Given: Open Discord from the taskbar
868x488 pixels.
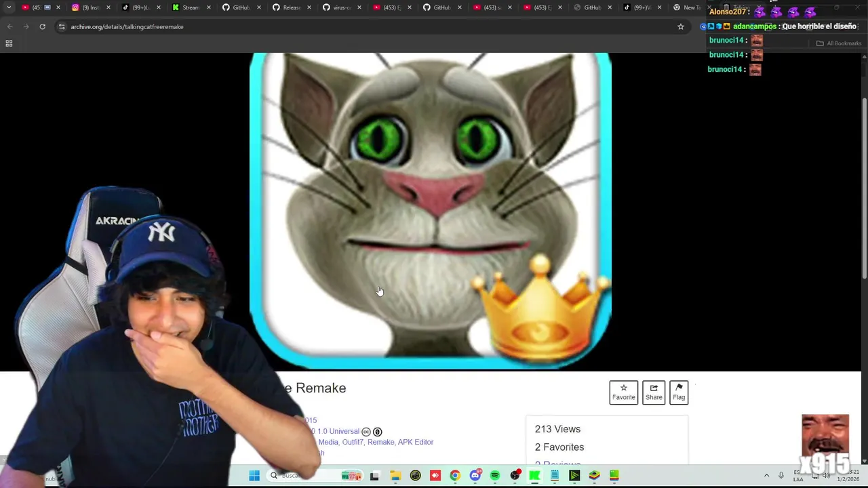Looking at the screenshot, I should tap(475, 476).
